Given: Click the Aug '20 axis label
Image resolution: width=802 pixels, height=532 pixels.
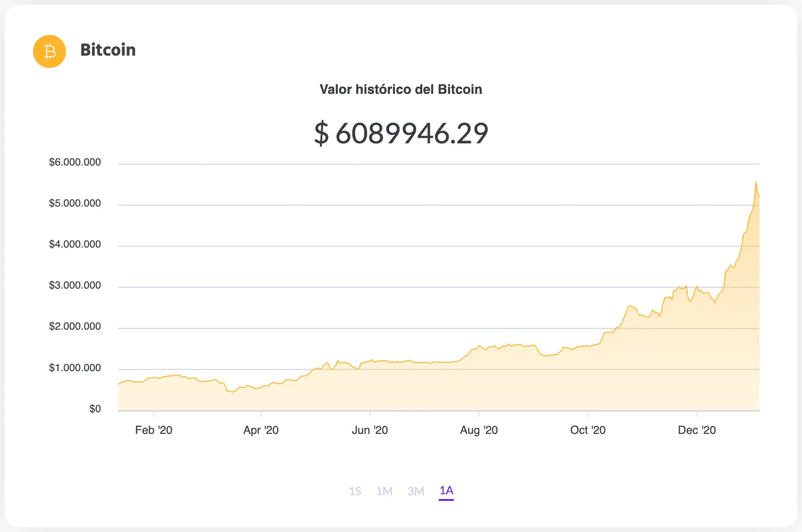Looking at the screenshot, I should (479, 430).
